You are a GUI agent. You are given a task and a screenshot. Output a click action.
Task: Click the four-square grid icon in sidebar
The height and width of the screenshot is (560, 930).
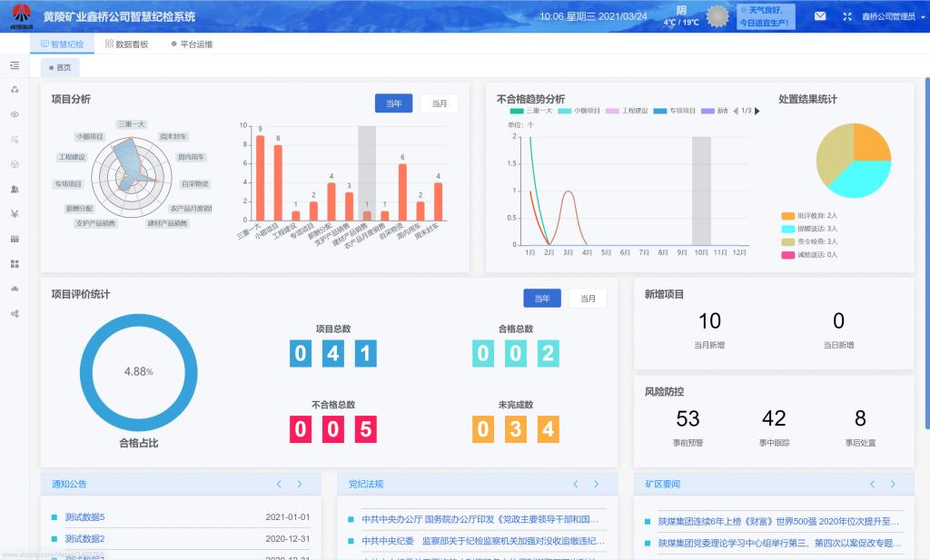(14, 263)
